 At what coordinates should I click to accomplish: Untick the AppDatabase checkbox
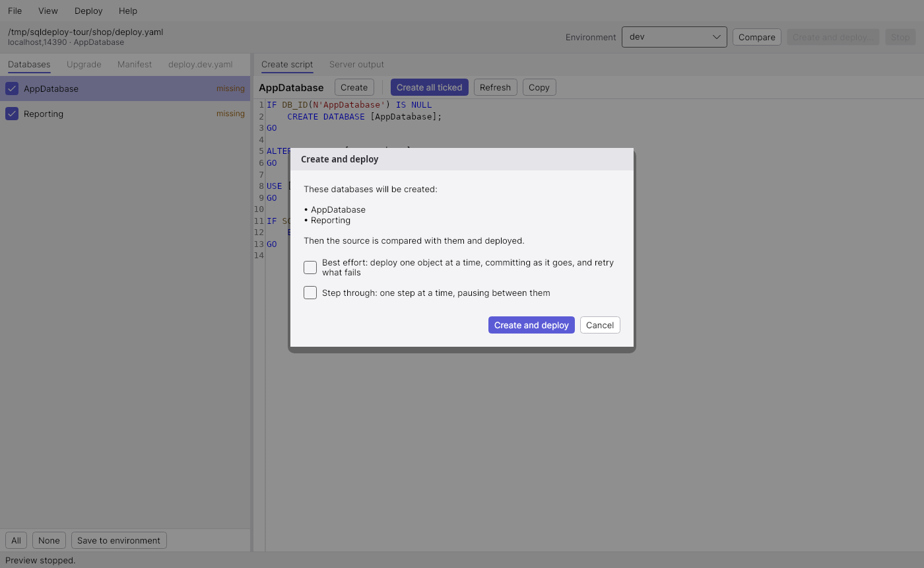[12, 89]
